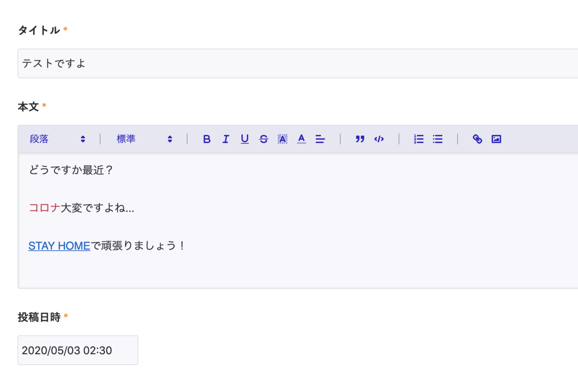Click the red コロナ colored text
Screen dimensions: 578x392
pyautogui.click(x=44, y=208)
